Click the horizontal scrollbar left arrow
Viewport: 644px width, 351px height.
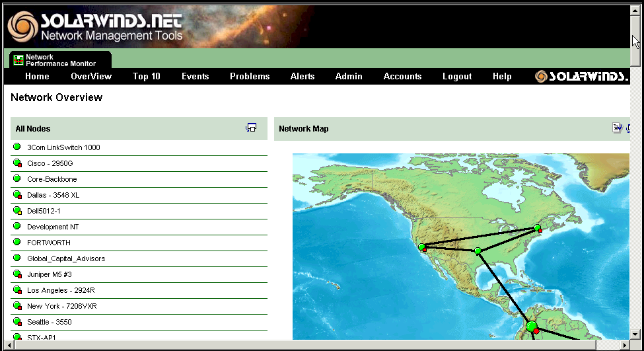[9, 345]
